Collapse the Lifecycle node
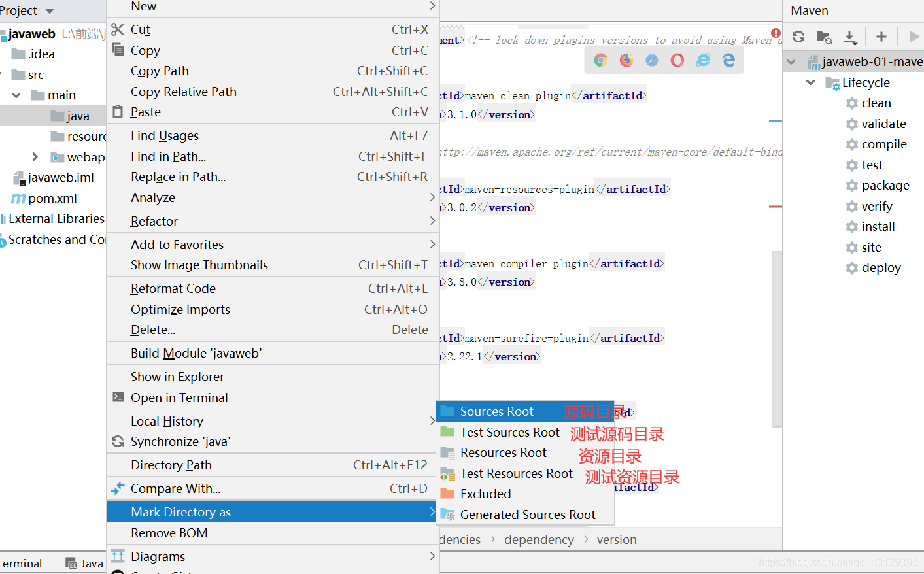Image resolution: width=924 pixels, height=574 pixels. click(x=811, y=82)
